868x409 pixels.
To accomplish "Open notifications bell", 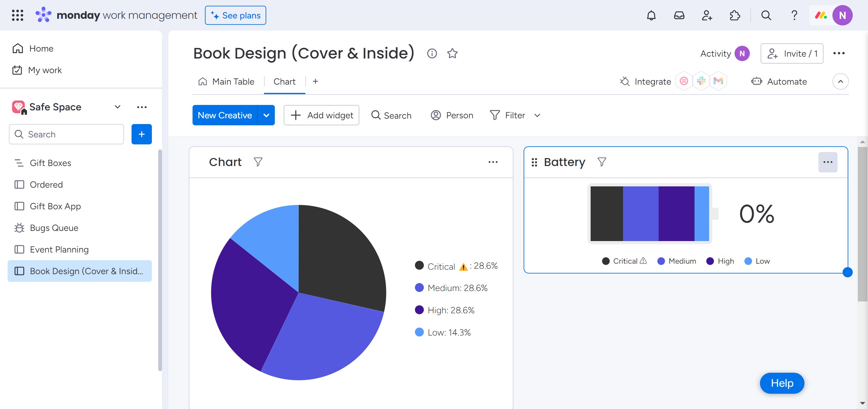I will 651,15.
